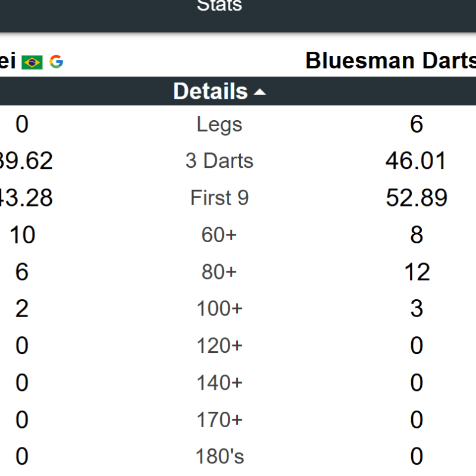Select the First 9 stat label
Screen dimensions: 476x476
[220, 198]
